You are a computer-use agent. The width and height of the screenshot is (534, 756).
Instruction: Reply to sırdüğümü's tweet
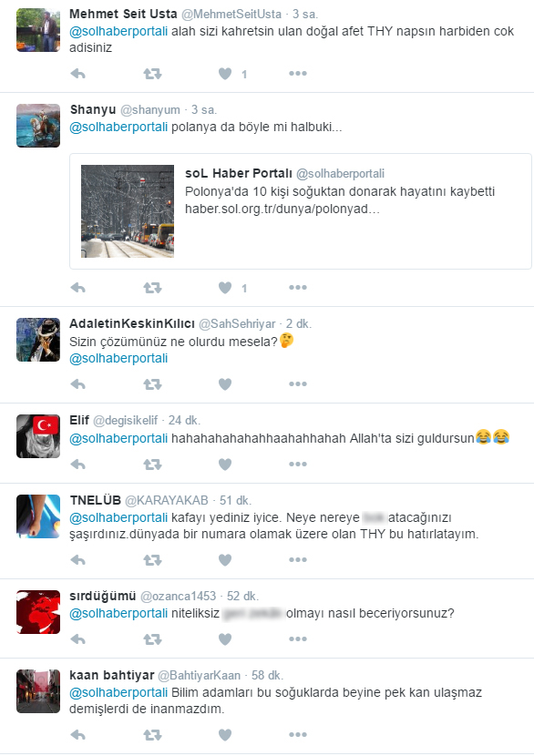click(77, 639)
